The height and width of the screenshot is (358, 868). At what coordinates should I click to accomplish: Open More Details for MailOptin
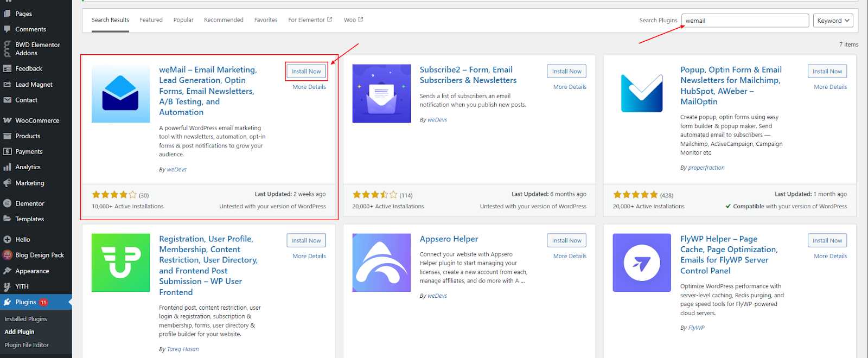(830, 87)
